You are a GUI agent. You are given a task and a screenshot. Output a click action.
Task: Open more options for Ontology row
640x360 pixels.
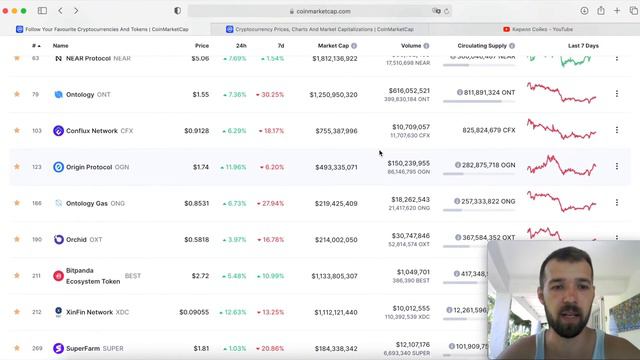click(x=617, y=94)
